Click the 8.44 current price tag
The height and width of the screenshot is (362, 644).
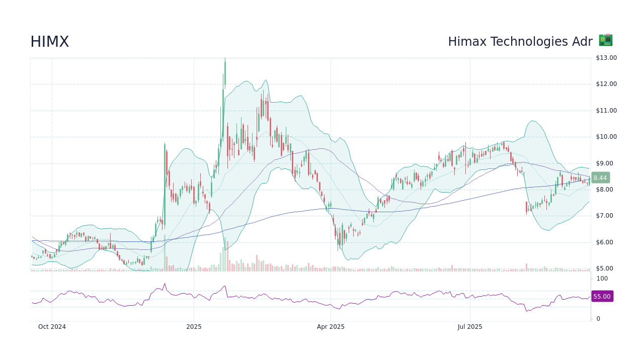tap(600, 177)
